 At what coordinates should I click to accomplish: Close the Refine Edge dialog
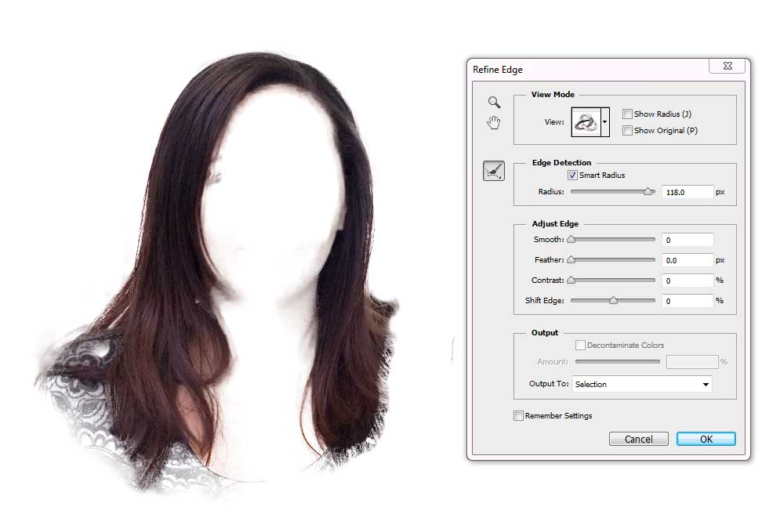[x=727, y=67]
